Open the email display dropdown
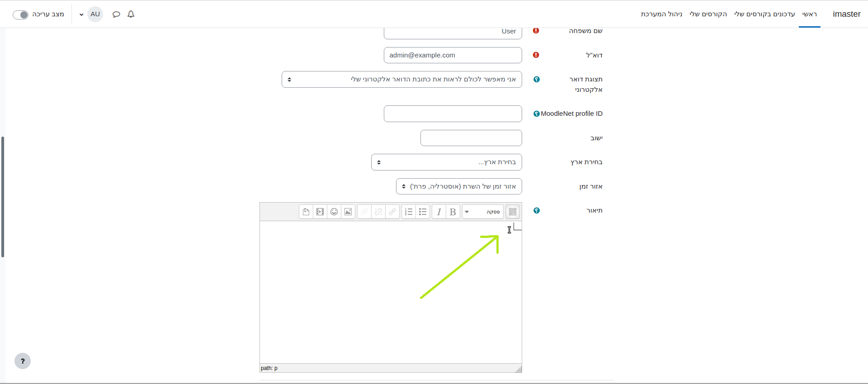Screen dimensions: 868x384 (402, 79)
